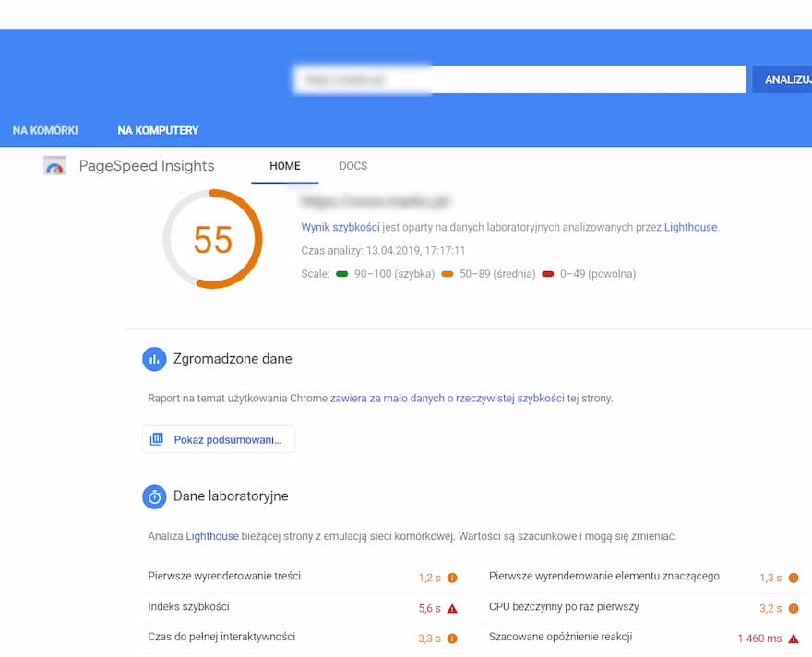Image resolution: width=812 pixels, height=657 pixels.
Task: Click the PageSpeed Insights title text
Action: tap(147, 166)
